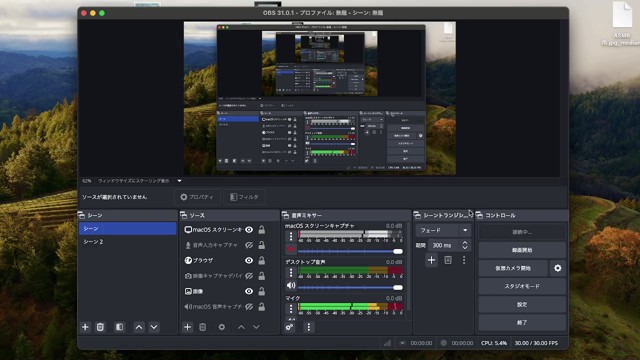Select シーン 2 in the scene list
The width and height of the screenshot is (640, 360).
[127, 242]
